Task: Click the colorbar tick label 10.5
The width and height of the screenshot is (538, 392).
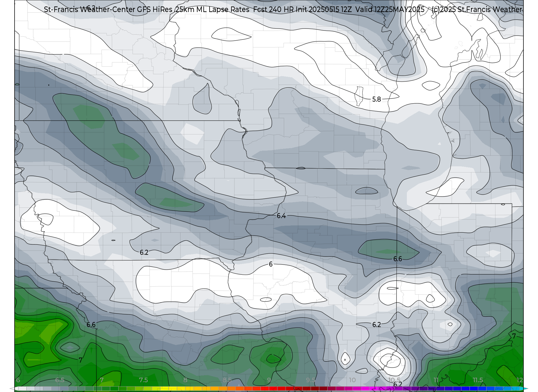Action: 394,380
